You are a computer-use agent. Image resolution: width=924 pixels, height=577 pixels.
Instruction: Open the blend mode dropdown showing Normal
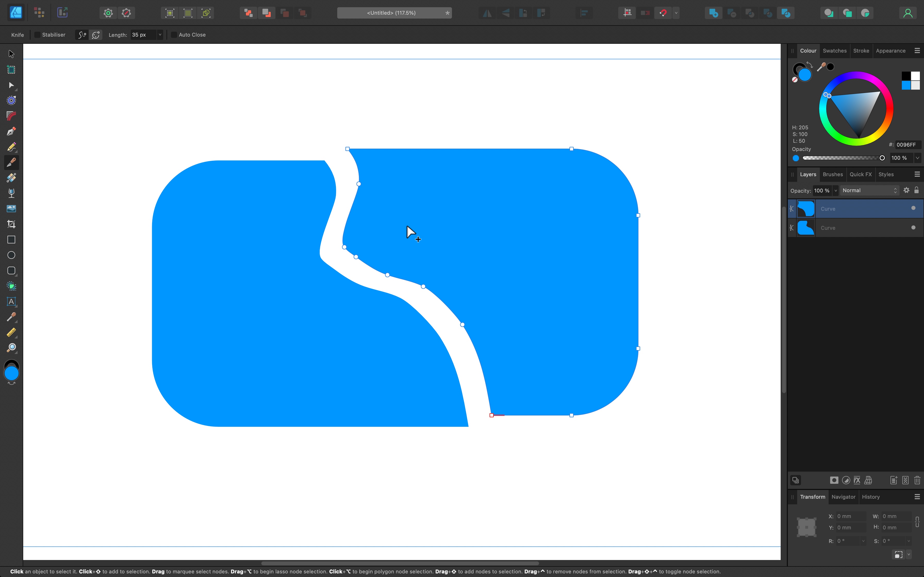coord(869,190)
